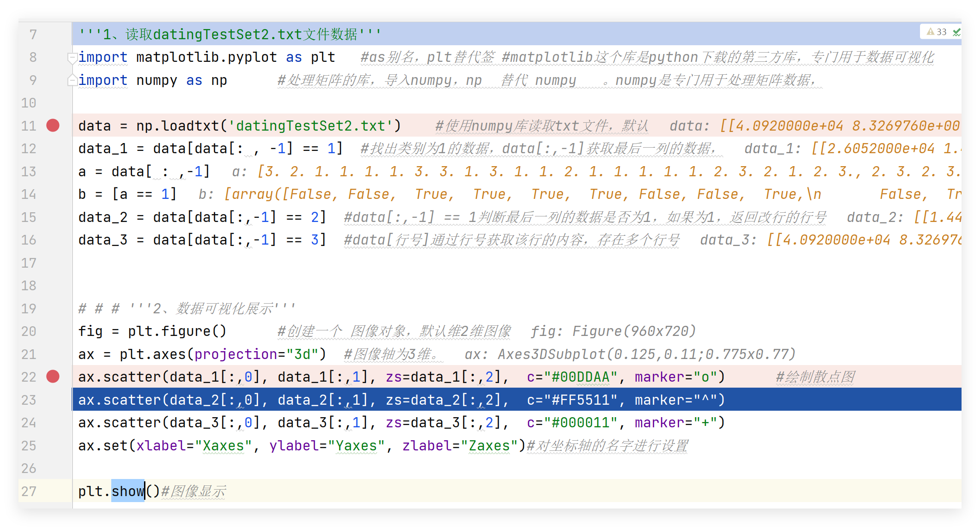Click the highlighted 'show' in plt.show()
The width and height of the screenshot is (980, 527).
128,491
